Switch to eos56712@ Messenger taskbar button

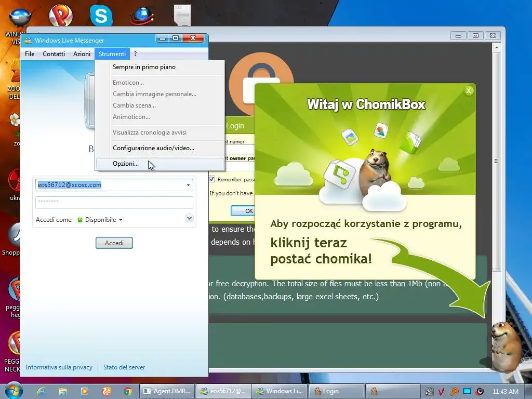[x=224, y=391]
